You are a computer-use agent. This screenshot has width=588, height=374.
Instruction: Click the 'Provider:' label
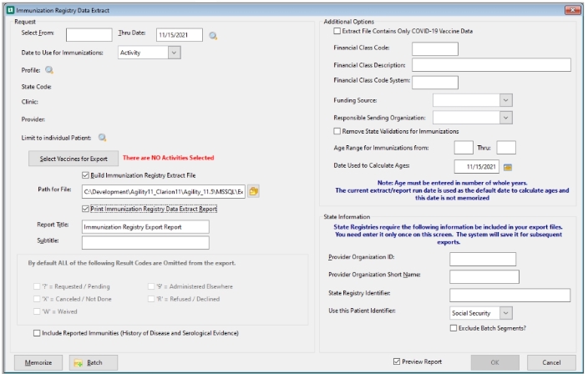[33, 119]
